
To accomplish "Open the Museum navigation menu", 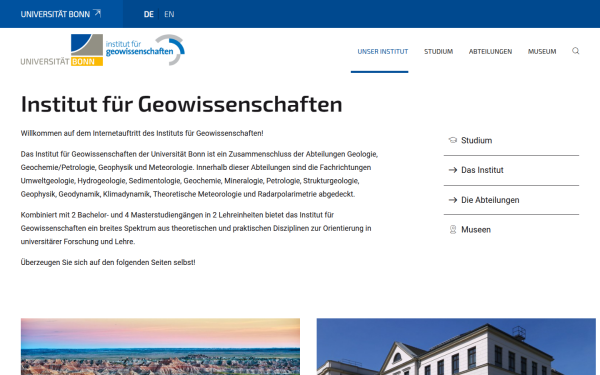I will 542,52.
